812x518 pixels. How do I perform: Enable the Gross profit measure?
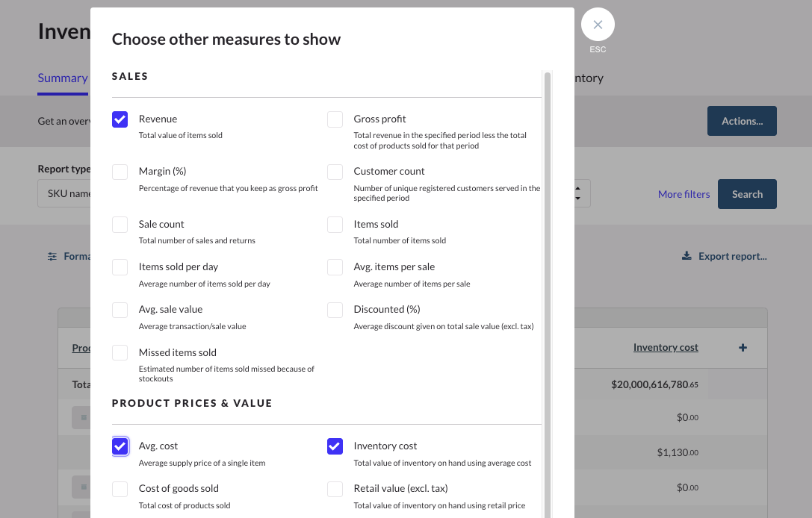pos(335,119)
